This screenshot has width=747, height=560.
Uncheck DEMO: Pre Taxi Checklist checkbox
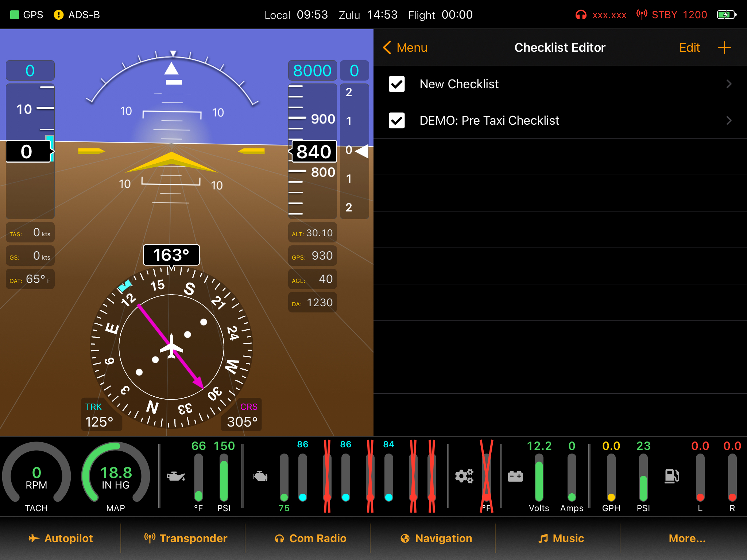point(396,121)
